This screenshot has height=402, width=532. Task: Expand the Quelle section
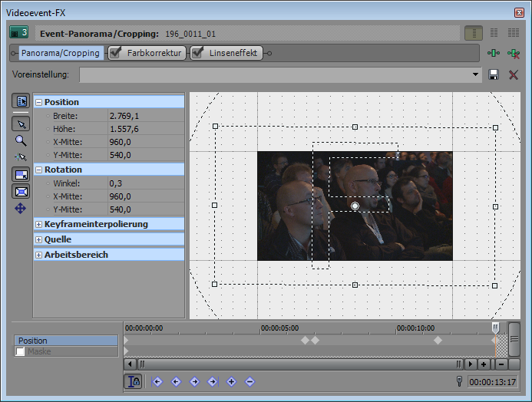coord(38,239)
